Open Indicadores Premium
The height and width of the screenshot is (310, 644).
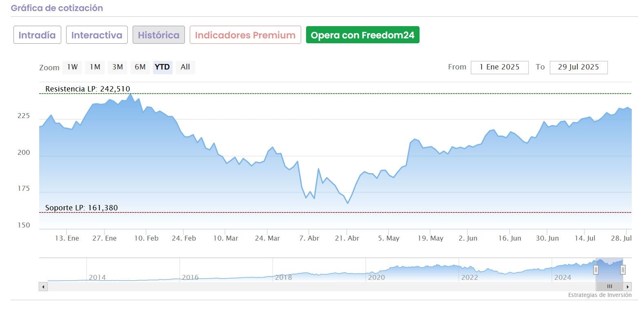pos(245,35)
